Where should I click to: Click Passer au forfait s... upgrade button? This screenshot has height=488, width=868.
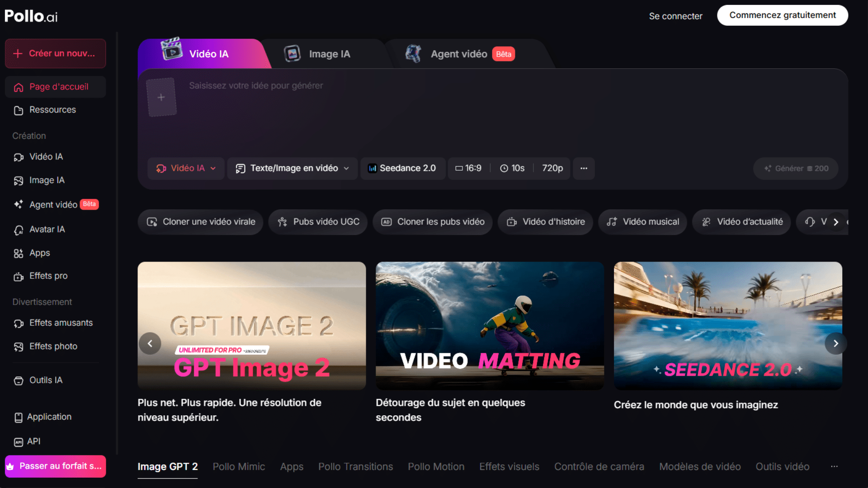point(55,466)
